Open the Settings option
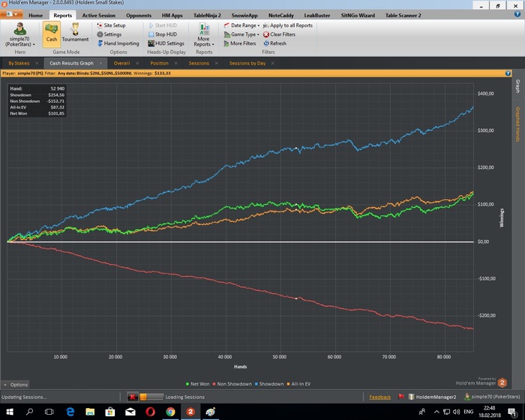The image size is (525, 420). tap(109, 34)
